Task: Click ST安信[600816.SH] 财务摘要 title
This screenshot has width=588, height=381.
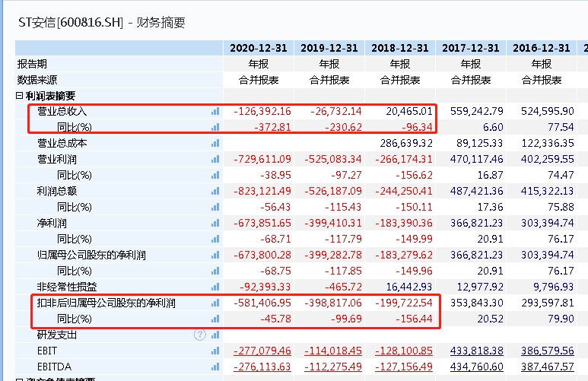Action: [102, 23]
